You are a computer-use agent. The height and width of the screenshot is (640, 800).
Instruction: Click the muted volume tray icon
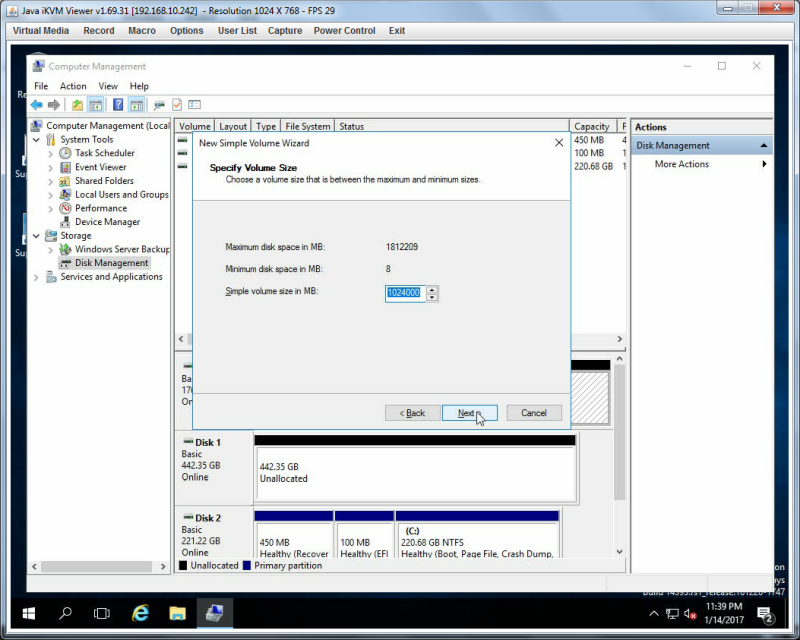[x=690, y=614]
